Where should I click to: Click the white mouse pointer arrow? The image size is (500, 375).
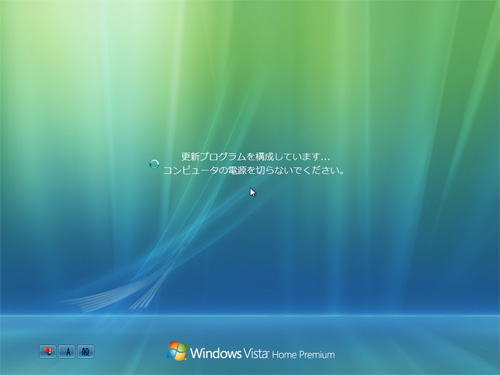(x=253, y=192)
